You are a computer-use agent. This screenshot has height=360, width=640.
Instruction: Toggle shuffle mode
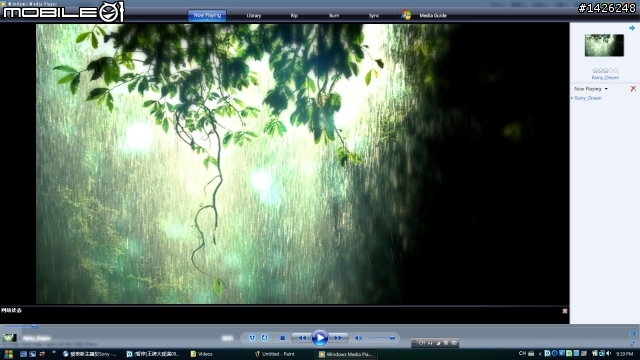coord(252,338)
